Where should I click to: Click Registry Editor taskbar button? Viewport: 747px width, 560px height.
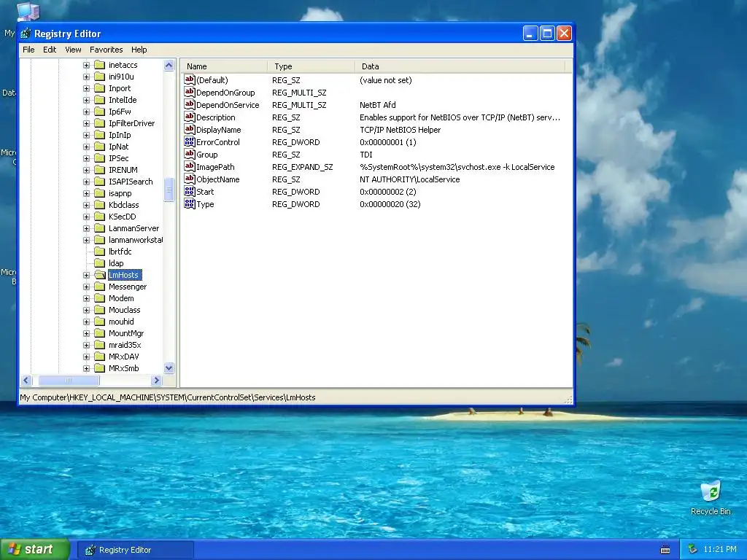click(136, 550)
